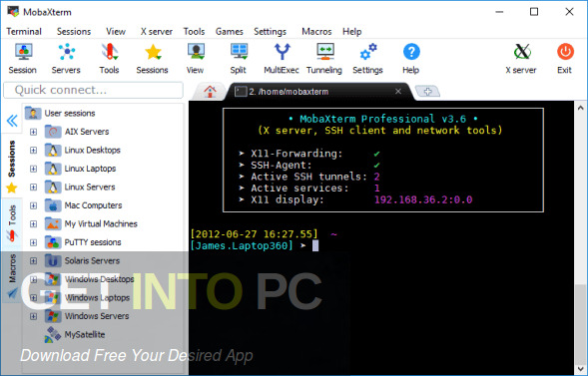The image size is (588, 376).
Task: Expand the Mac Computers tree node
Action: pos(33,205)
